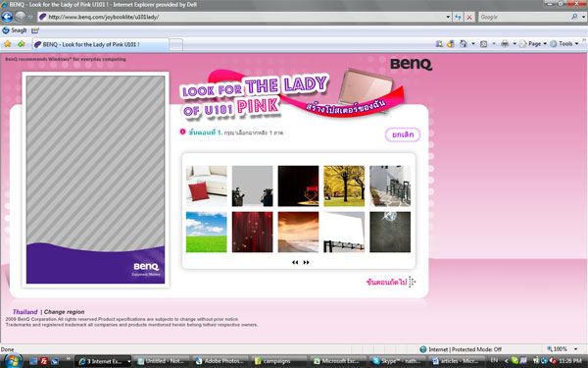Click the Change region link
Image resolution: width=588 pixels, height=368 pixels.
pyautogui.click(x=64, y=312)
